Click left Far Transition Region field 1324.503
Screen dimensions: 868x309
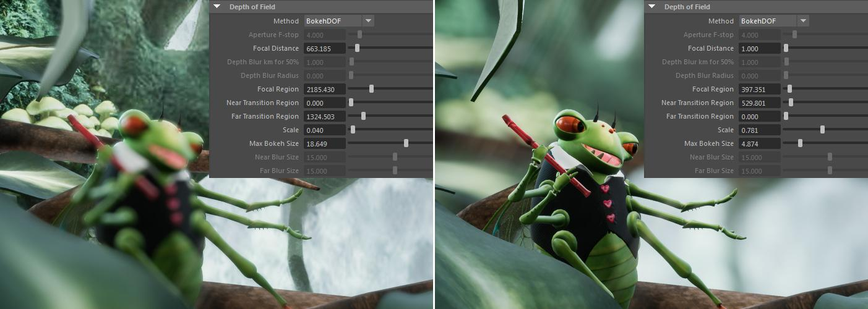coord(324,116)
